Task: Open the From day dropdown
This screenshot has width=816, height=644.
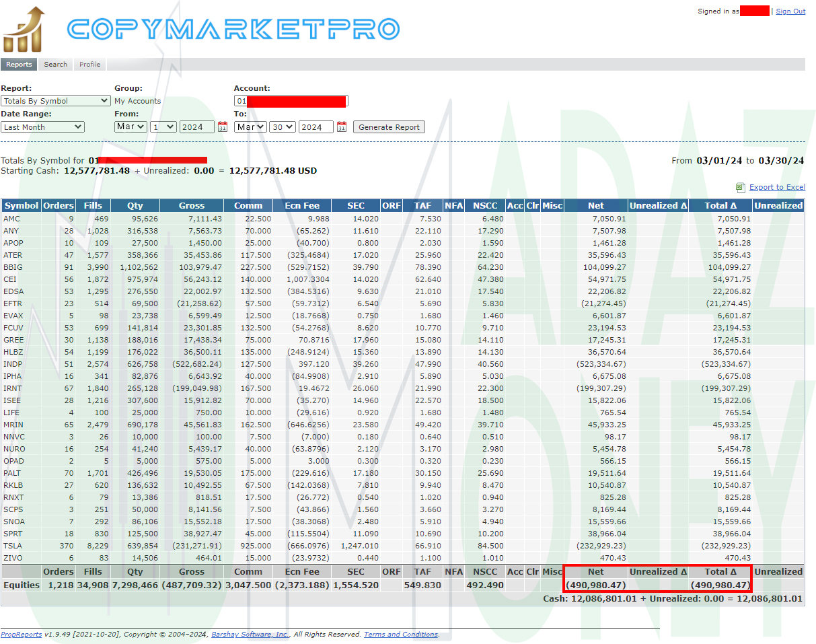Action: (x=163, y=127)
